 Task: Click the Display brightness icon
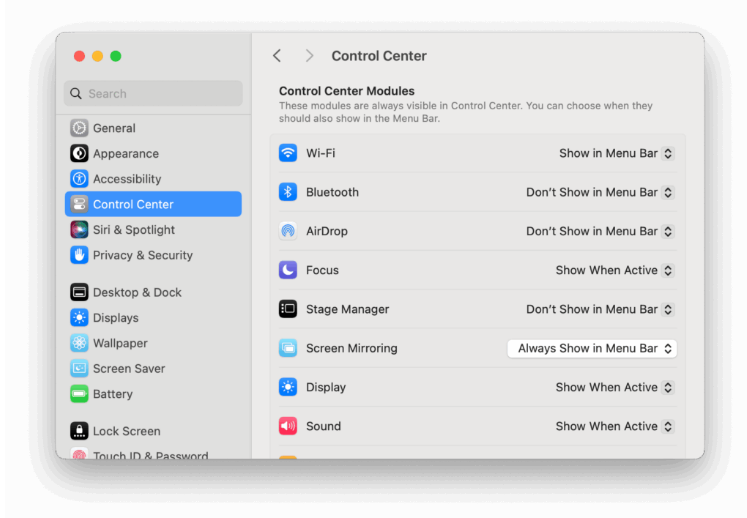(288, 387)
